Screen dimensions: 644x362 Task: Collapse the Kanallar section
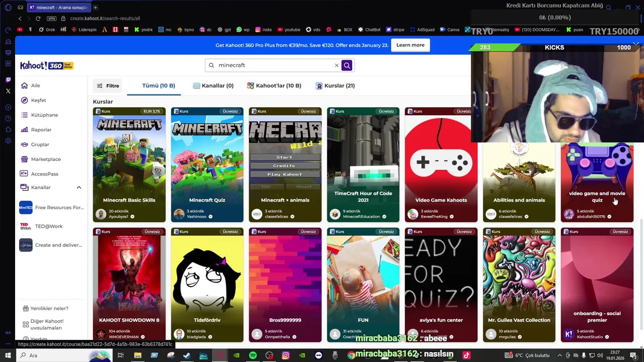coord(79,188)
